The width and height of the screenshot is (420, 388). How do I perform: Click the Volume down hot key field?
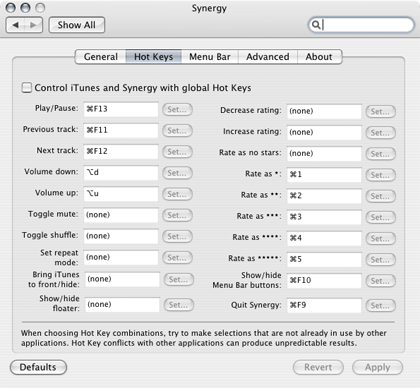tap(121, 173)
